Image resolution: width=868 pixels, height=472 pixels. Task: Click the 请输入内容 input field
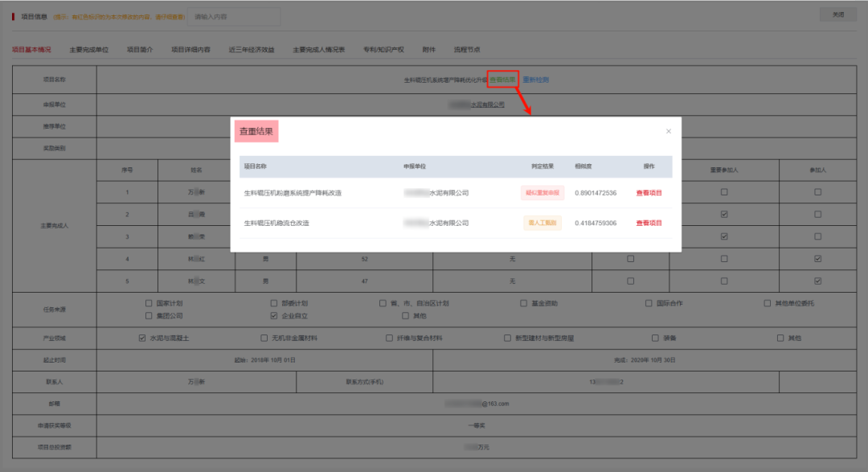coord(234,16)
